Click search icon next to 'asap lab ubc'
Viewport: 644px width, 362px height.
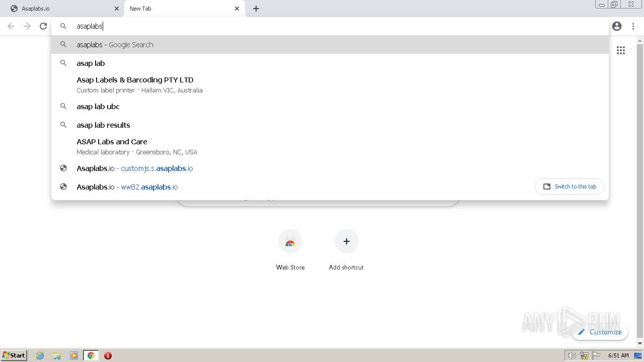point(63,107)
